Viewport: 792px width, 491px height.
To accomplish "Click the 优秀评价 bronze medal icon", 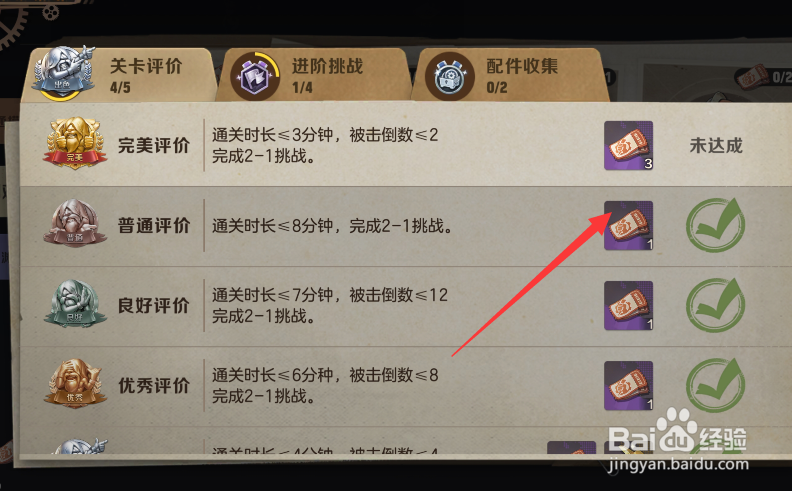I will (74, 383).
